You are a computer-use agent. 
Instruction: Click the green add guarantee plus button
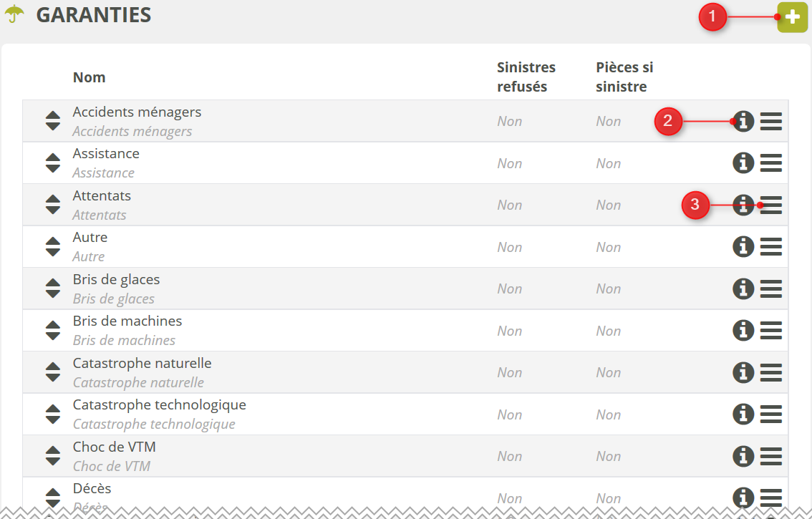(792, 17)
